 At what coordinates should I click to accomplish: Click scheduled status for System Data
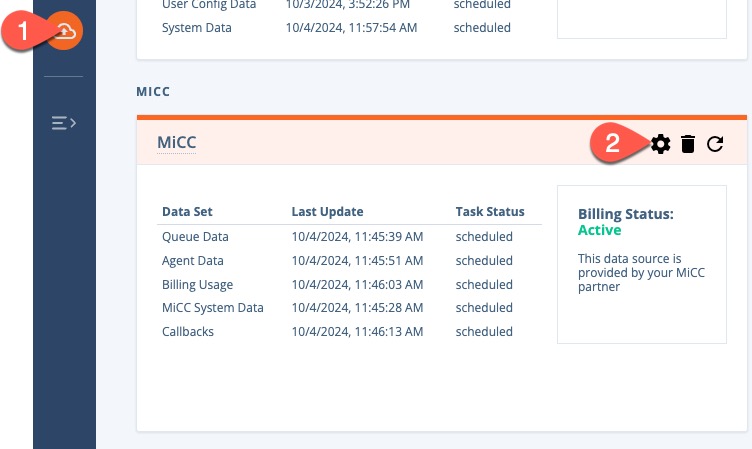(x=482, y=28)
